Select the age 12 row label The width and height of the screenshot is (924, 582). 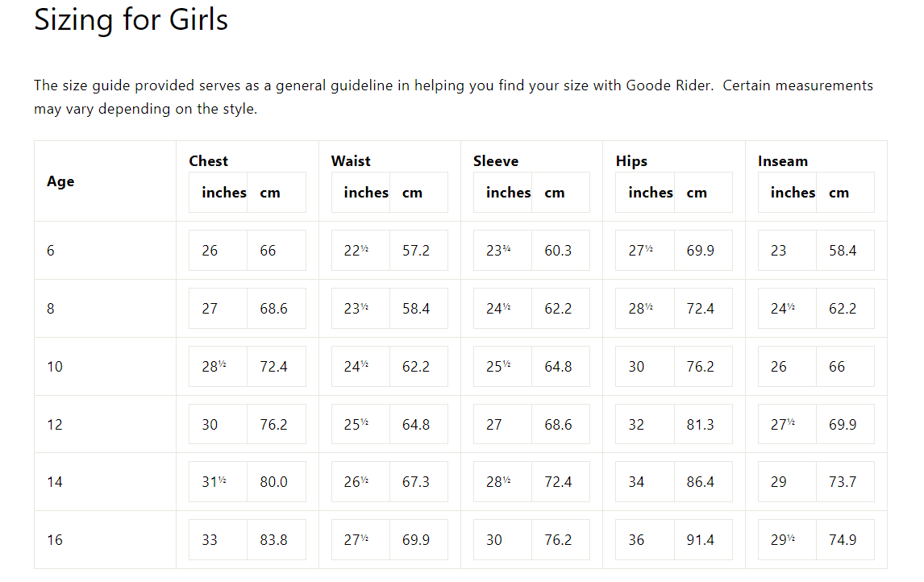[x=55, y=424]
